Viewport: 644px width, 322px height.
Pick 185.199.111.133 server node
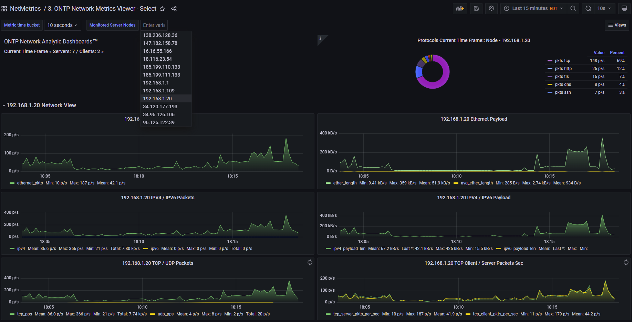166,75
